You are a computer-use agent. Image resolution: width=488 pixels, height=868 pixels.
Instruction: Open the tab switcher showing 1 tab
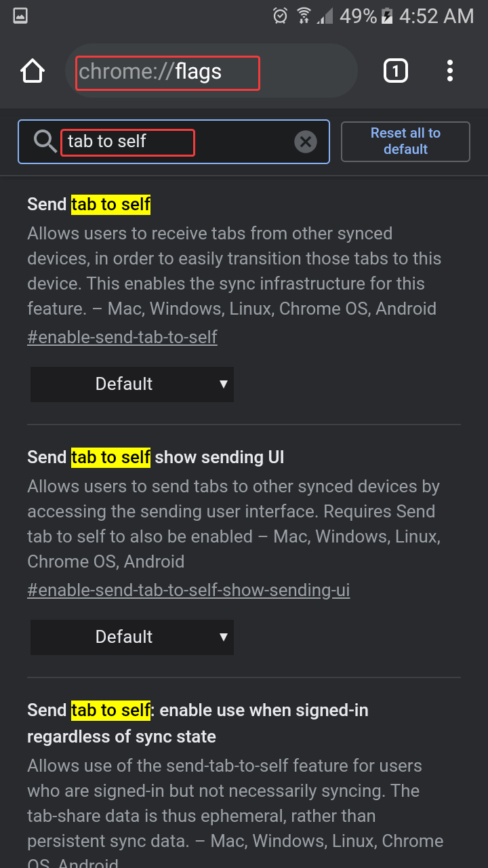click(396, 71)
